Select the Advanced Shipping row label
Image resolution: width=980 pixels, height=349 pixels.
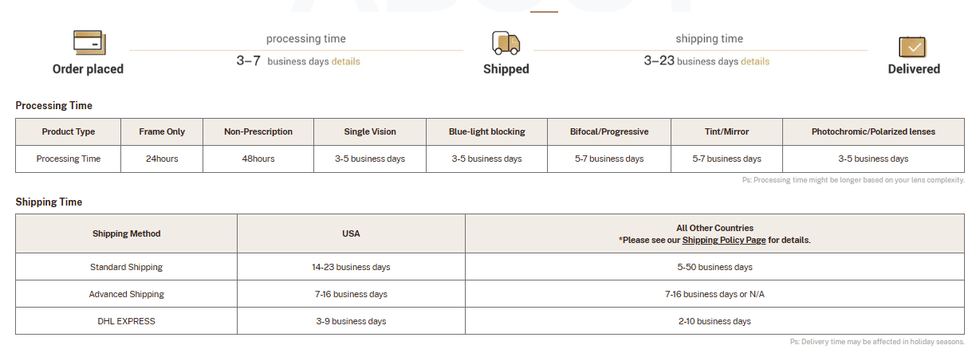point(126,294)
